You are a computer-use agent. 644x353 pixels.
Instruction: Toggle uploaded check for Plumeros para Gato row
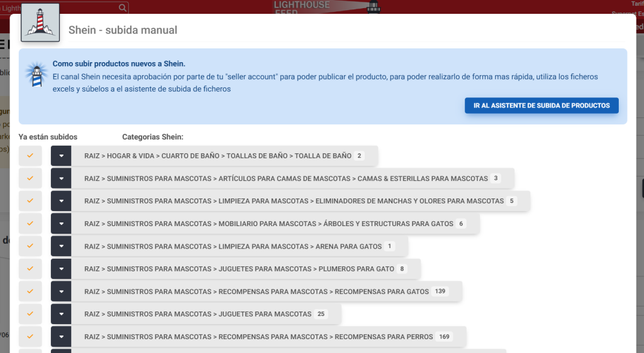(30, 269)
